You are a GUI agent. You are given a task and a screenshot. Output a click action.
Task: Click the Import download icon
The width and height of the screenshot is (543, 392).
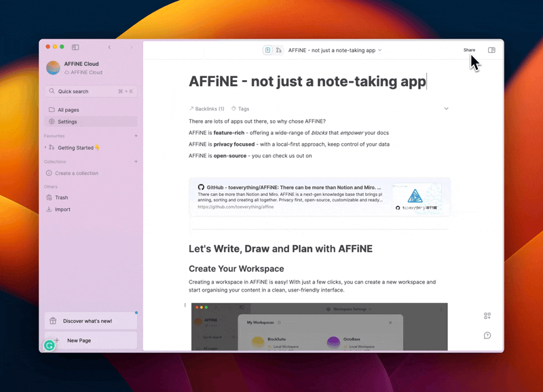click(x=49, y=210)
